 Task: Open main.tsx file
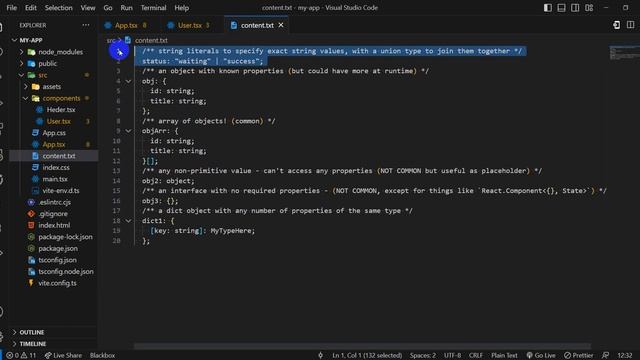pyautogui.click(x=54, y=179)
